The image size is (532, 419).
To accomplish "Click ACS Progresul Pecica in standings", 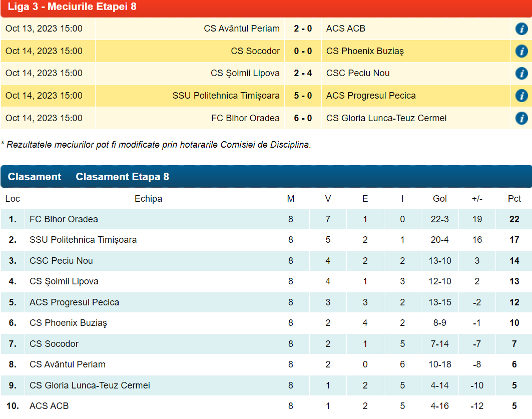I will 74,302.
